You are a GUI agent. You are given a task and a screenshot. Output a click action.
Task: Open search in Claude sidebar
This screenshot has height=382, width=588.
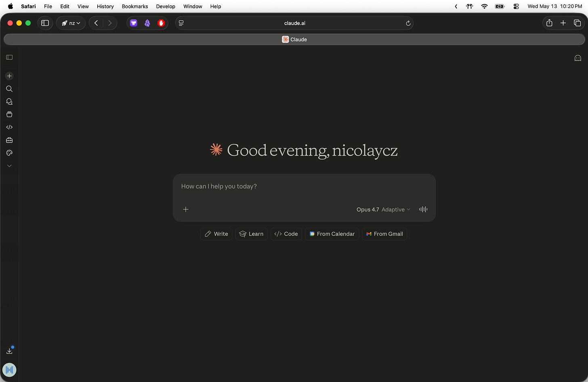[9, 89]
